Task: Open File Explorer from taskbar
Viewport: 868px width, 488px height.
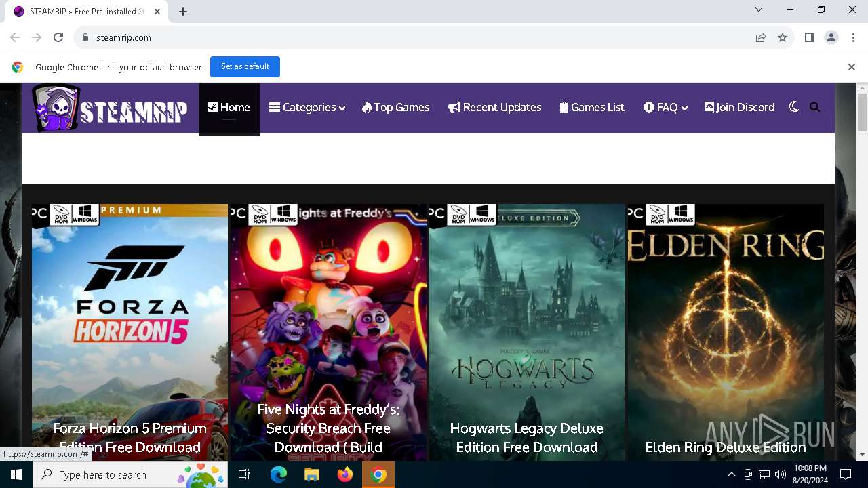Action: pyautogui.click(x=311, y=474)
